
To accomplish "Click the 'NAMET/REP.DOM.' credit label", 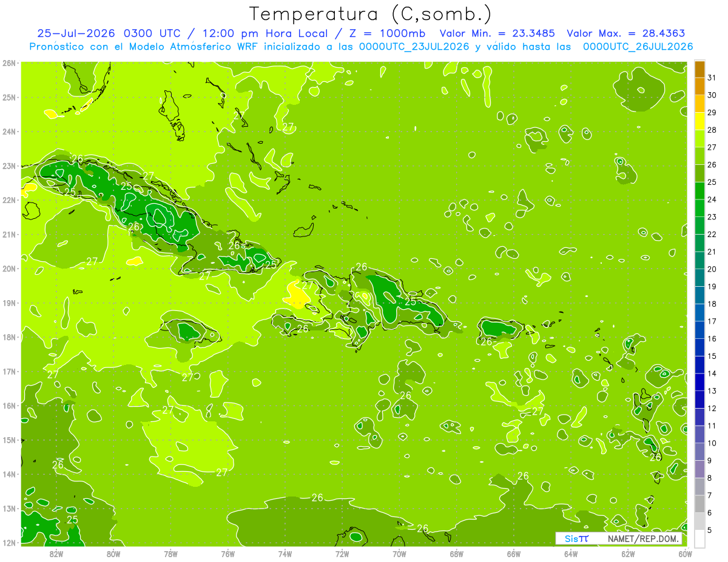I will pos(643,538).
